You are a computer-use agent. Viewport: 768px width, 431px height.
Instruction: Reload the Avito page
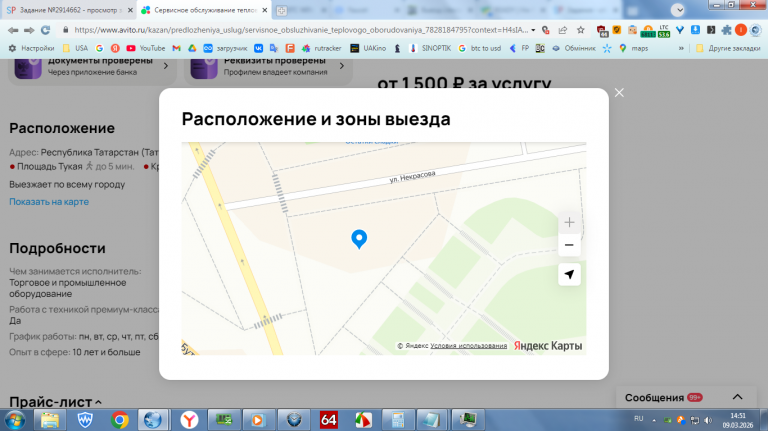click(46, 30)
